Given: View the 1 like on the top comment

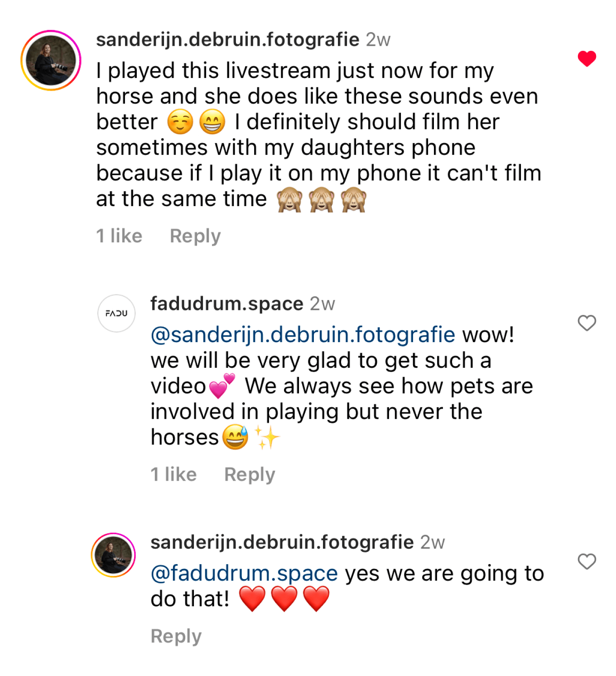Looking at the screenshot, I should click(x=119, y=236).
